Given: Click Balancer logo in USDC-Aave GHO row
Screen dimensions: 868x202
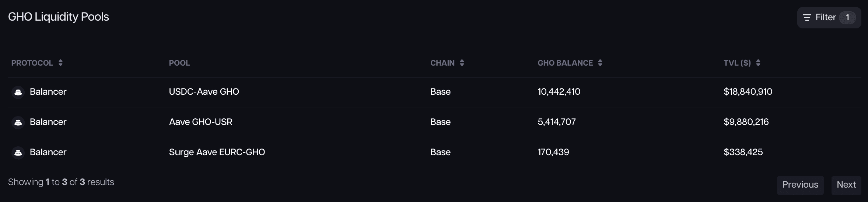Looking at the screenshot, I should point(18,92).
